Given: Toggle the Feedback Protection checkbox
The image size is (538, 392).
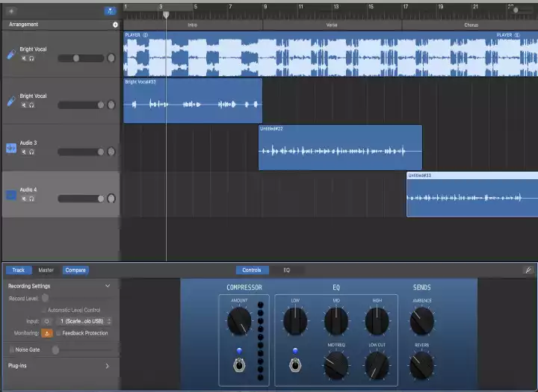Looking at the screenshot, I should [x=59, y=333].
